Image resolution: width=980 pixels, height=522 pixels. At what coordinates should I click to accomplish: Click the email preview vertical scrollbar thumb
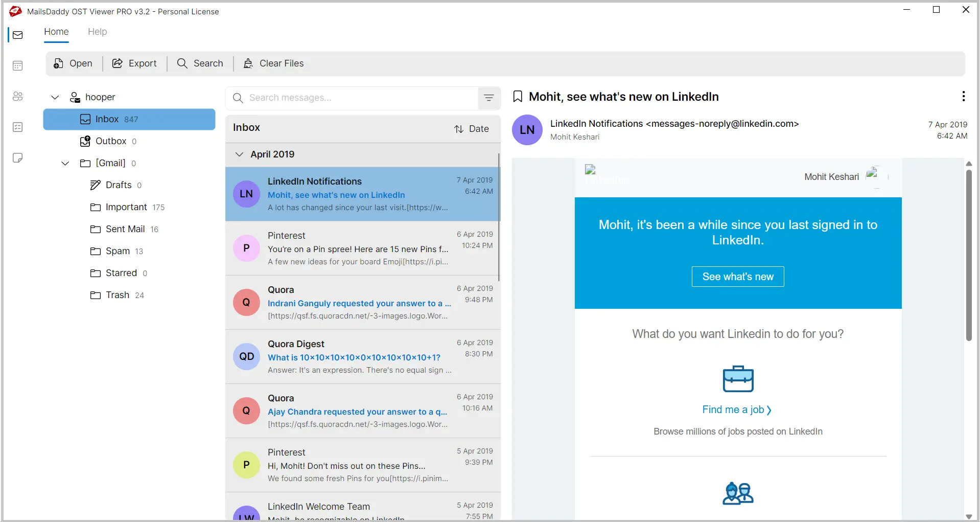click(x=968, y=255)
